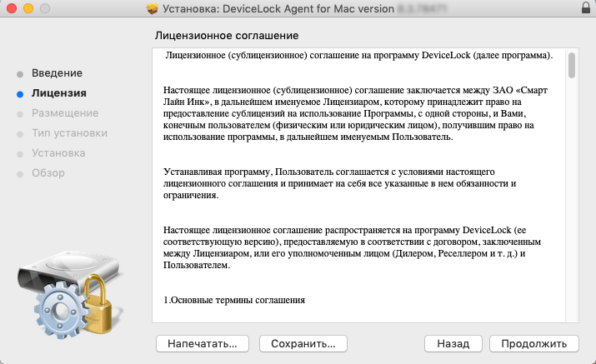Click the Обзор step in the sidebar
Image resolution: width=596 pixels, height=364 pixels.
click(48, 173)
